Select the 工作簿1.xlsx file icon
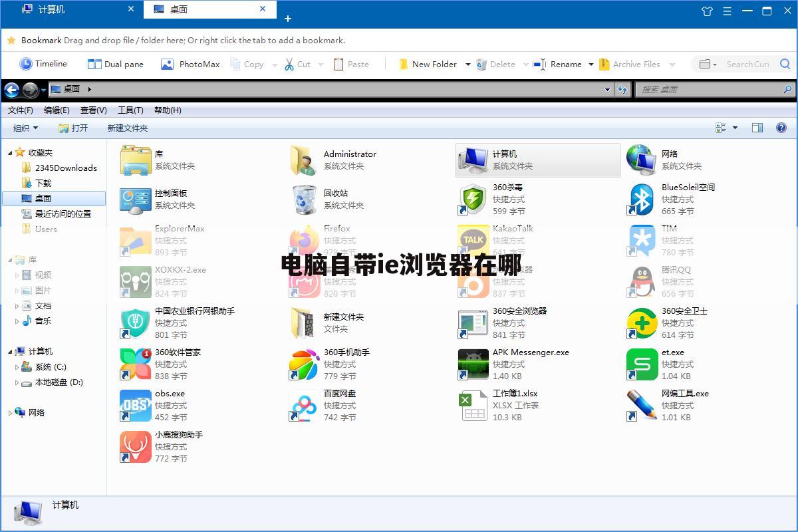Image resolution: width=798 pixels, height=532 pixels. 473,406
